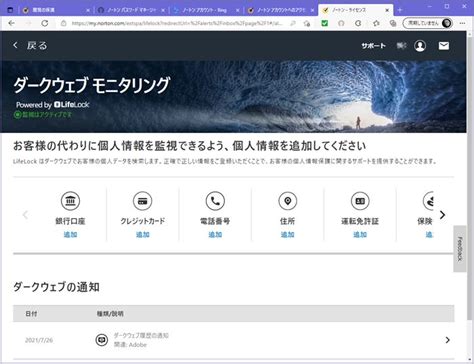The width and height of the screenshot is (474, 364).
Task: Click the 監視はアクティブです status indicator
Action: (x=42, y=115)
